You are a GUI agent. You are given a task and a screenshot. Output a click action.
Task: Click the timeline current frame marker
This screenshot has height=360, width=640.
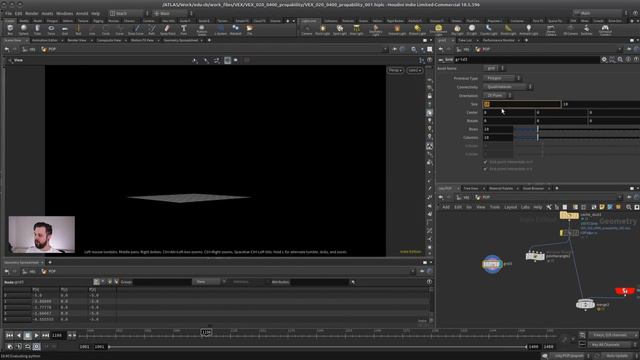tap(207, 333)
